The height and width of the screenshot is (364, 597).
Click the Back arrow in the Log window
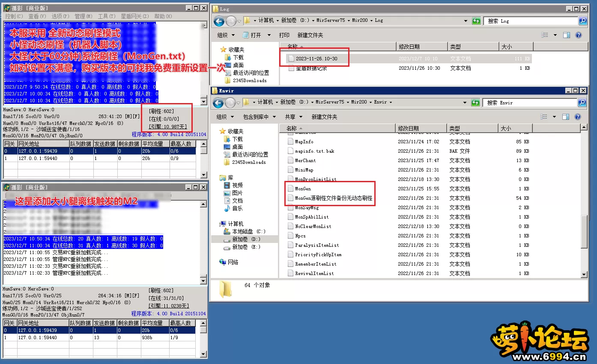(x=219, y=21)
